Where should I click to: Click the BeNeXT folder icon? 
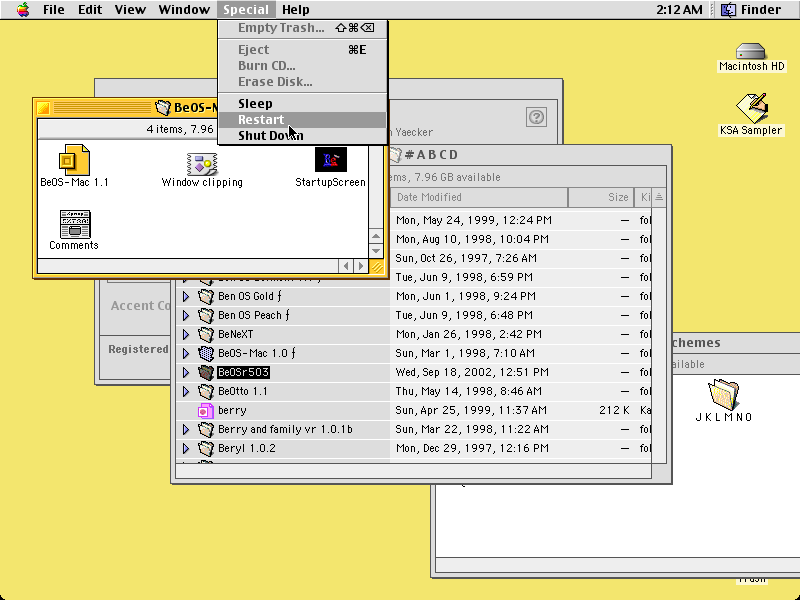(206, 334)
